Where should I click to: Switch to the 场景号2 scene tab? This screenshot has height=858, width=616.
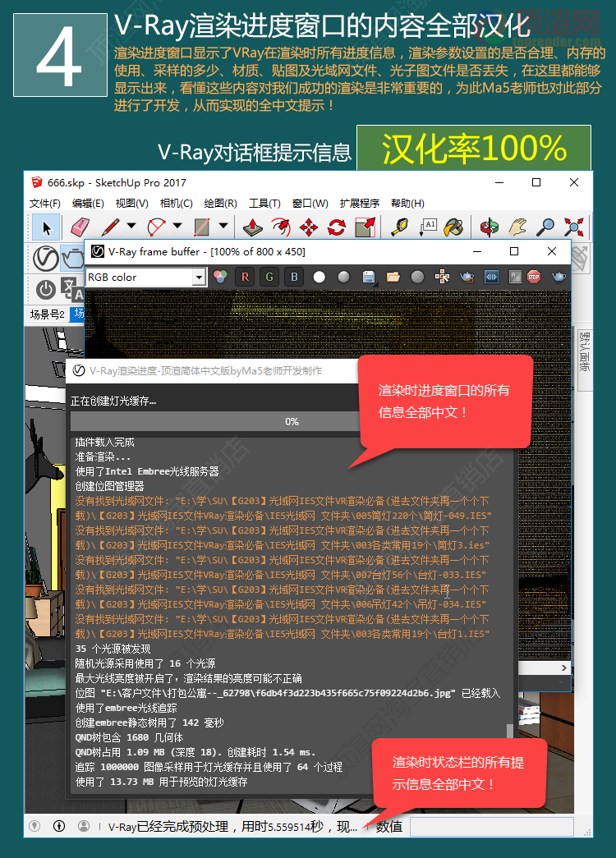(x=47, y=314)
